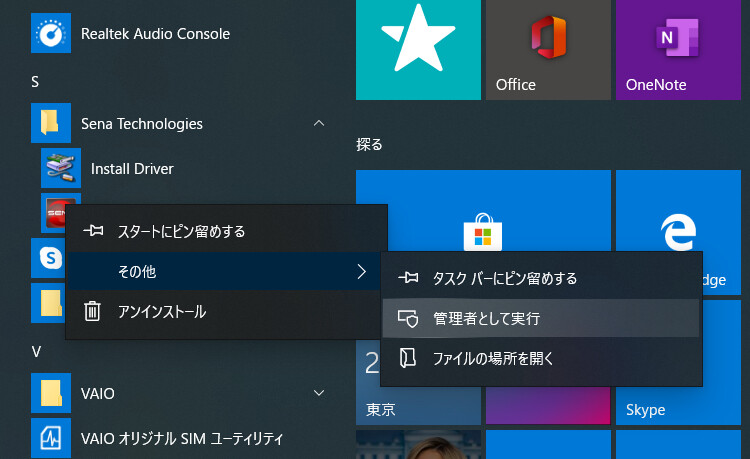The image size is (750, 459).
Task: Select 管理者として実行 option
Action: tap(541, 318)
